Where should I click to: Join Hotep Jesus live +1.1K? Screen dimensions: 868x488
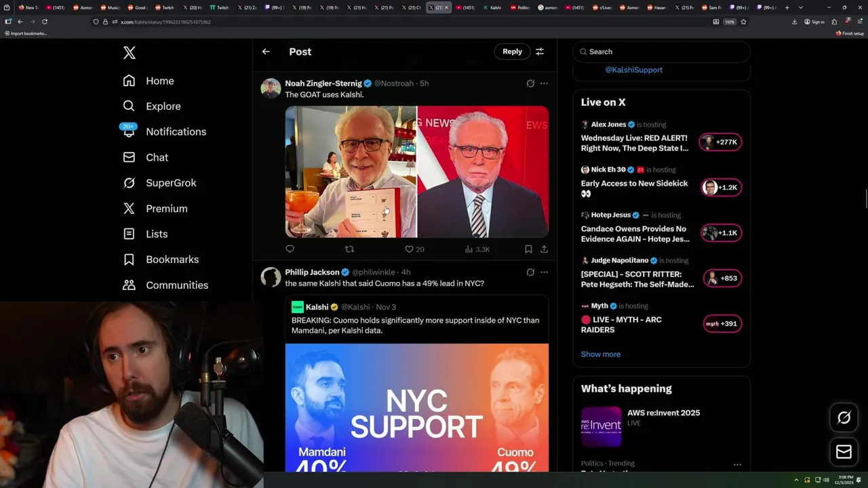[x=721, y=233]
